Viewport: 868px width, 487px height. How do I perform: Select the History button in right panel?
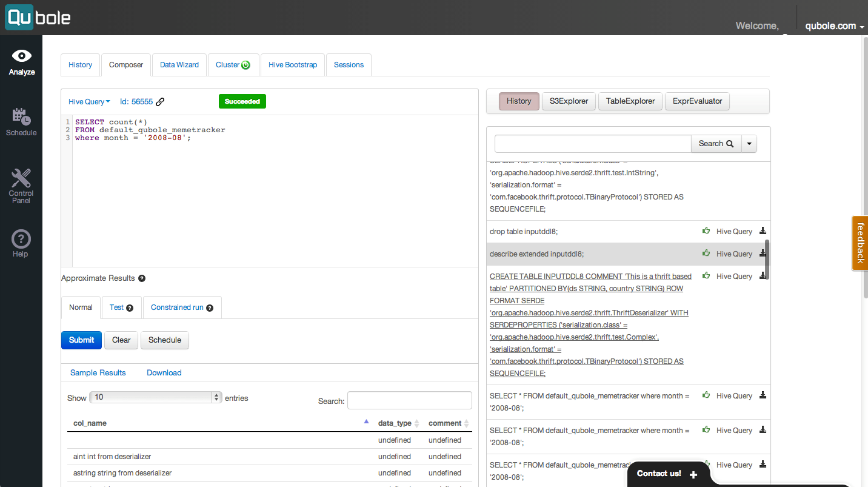pos(519,101)
